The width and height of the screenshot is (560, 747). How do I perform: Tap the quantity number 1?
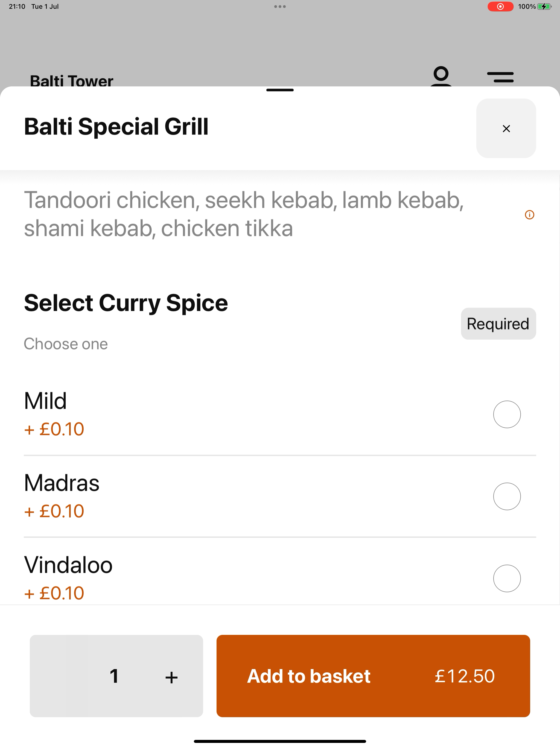pyautogui.click(x=114, y=676)
